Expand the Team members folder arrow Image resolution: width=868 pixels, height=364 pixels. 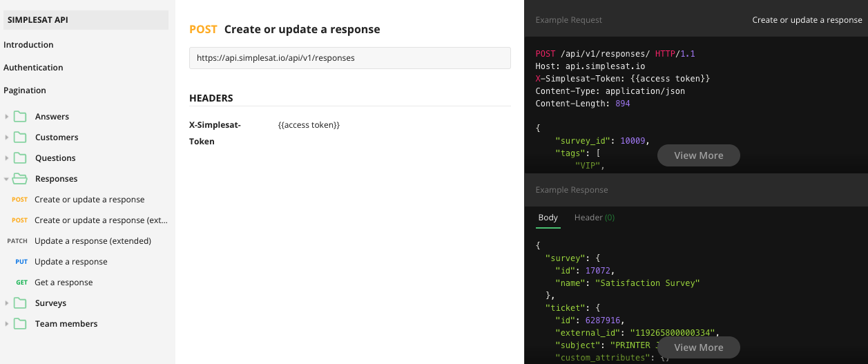[x=7, y=324]
